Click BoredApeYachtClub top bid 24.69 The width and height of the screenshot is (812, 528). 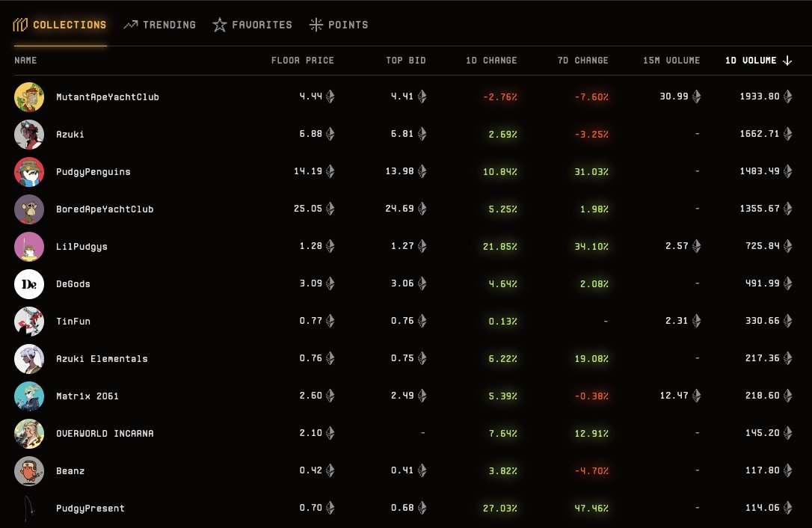399,209
